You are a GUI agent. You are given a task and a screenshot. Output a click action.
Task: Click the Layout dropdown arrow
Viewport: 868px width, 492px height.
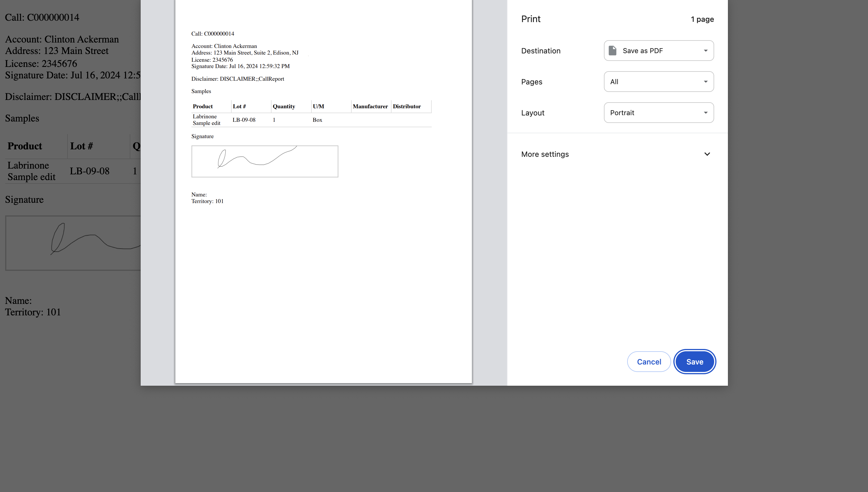pyautogui.click(x=705, y=113)
